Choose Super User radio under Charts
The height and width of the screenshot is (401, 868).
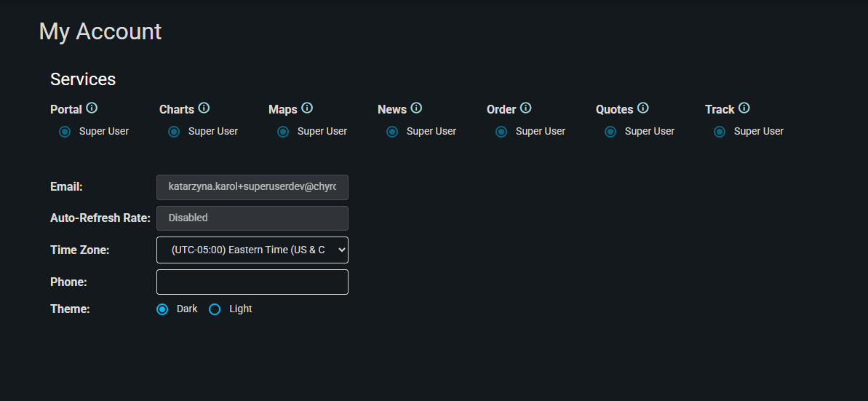point(174,132)
